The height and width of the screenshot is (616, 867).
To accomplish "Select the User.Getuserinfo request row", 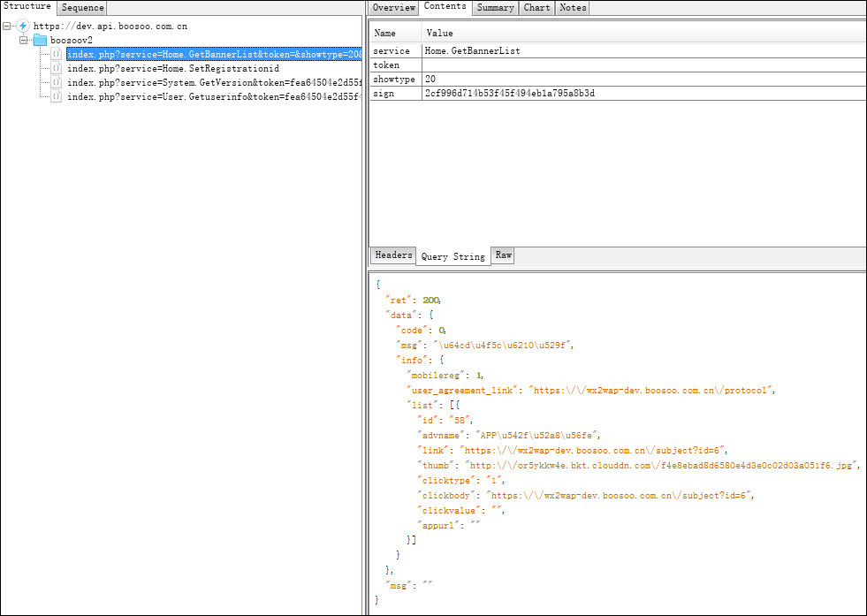I will (215, 96).
